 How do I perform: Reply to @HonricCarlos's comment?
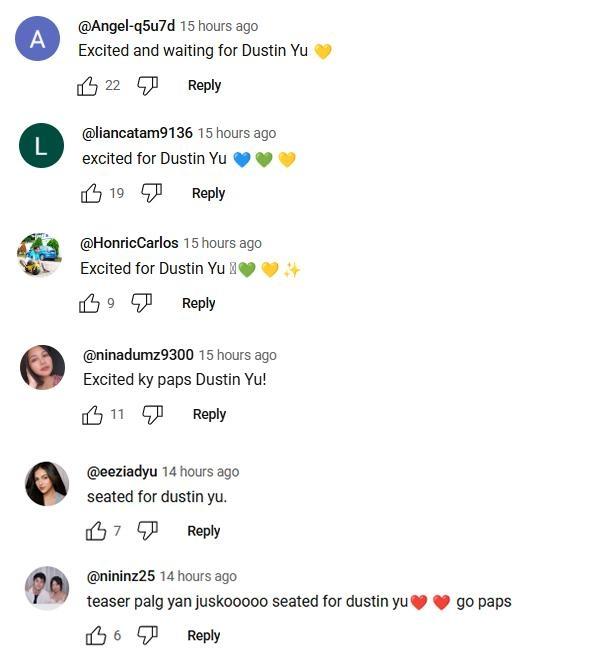(x=198, y=303)
